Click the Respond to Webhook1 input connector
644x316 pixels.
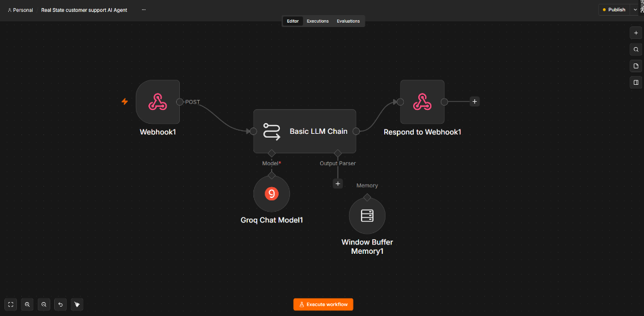pos(401,102)
